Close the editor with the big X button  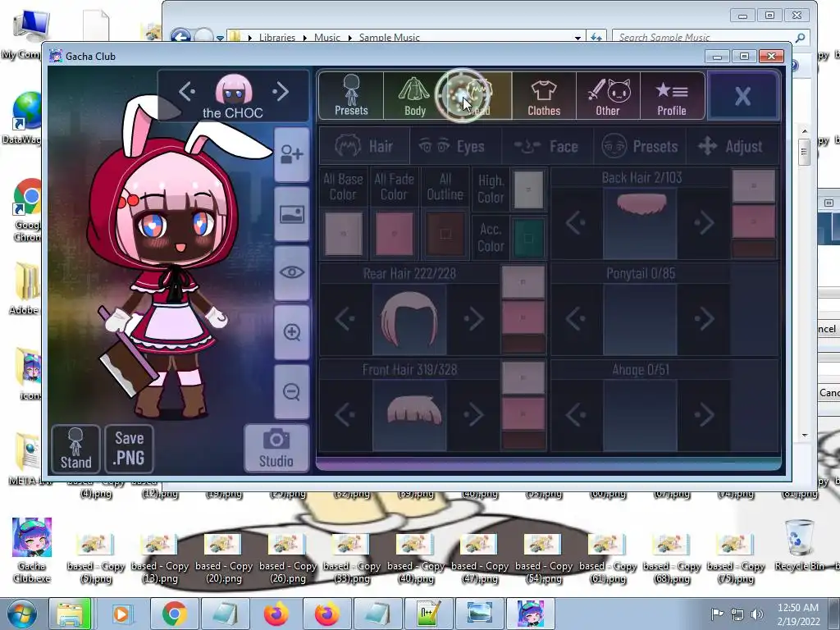pos(743,97)
